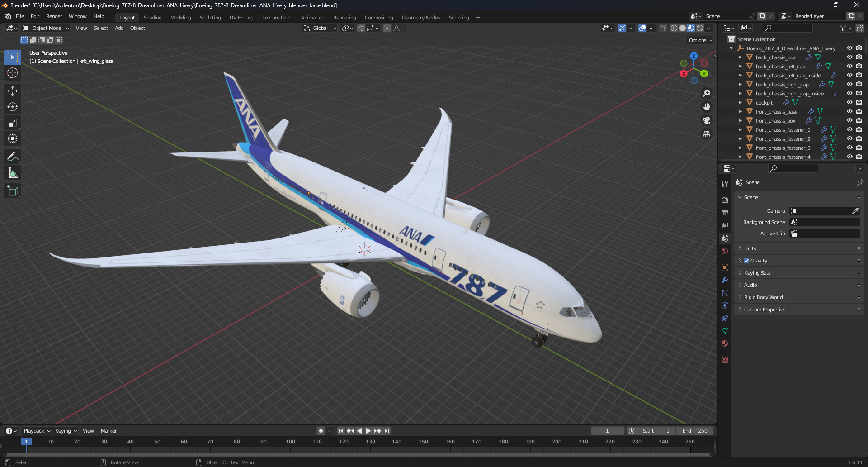This screenshot has width=868, height=467.
Task: Open the Render properties tab
Action: pyautogui.click(x=725, y=200)
